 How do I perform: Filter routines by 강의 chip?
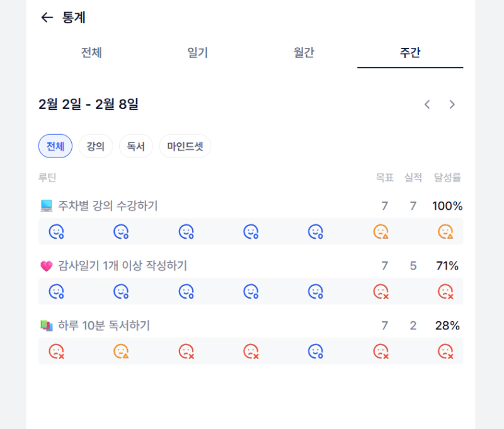click(x=96, y=146)
